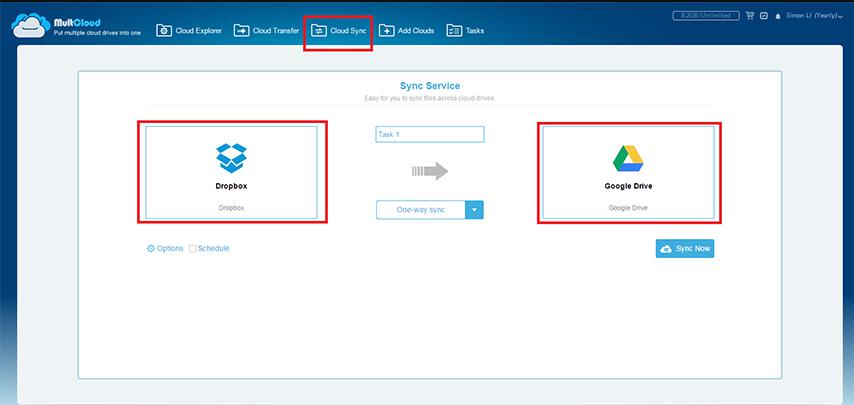This screenshot has width=854, height=405.
Task: Open the One-way sync dropdown arrow
Action: pyautogui.click(x=474, y=210)
